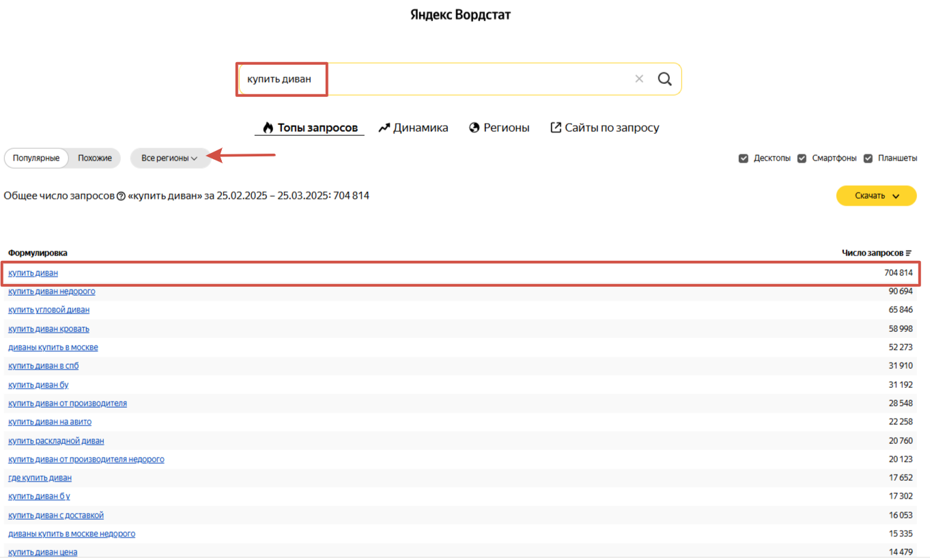This screenshot has width=930, height=560.
Task: Open the диваны купить в москве link
Action: pos(53,348)
